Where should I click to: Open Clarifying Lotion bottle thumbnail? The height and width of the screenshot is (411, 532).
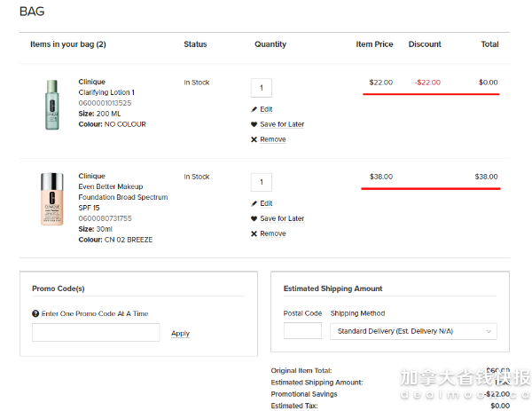52,105
